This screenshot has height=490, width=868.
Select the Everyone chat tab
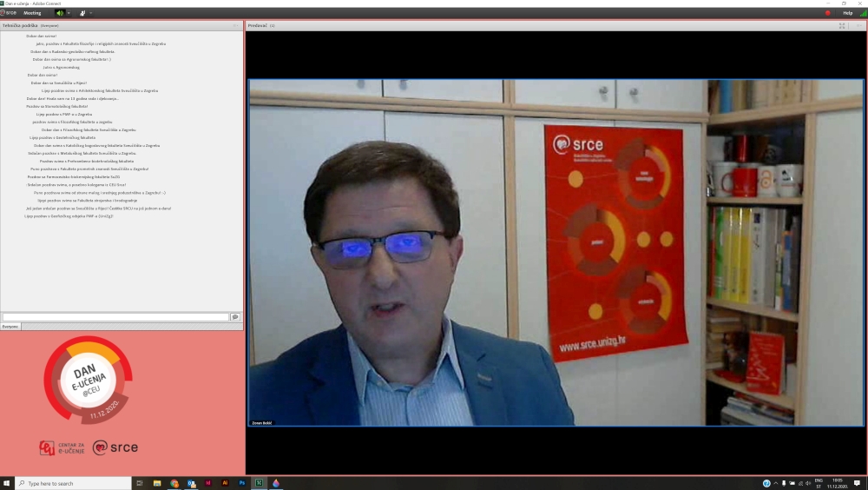(10, 327)
